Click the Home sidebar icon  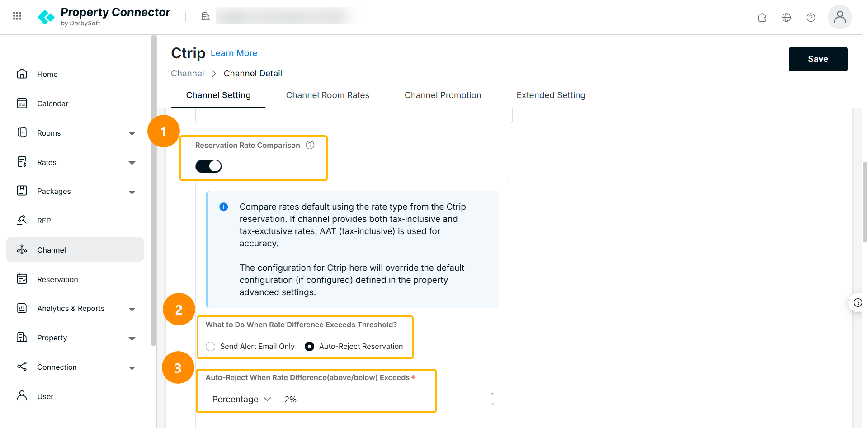point(22,74)
